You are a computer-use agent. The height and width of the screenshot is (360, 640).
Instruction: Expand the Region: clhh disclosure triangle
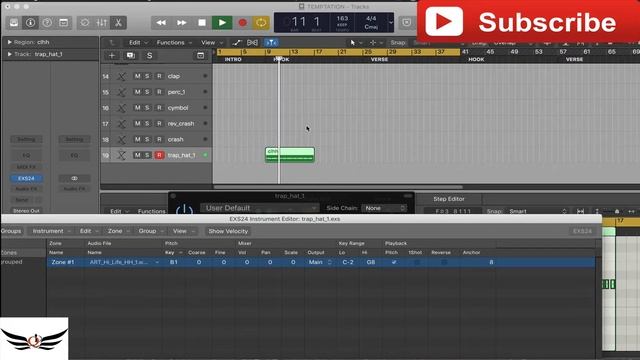9,42
